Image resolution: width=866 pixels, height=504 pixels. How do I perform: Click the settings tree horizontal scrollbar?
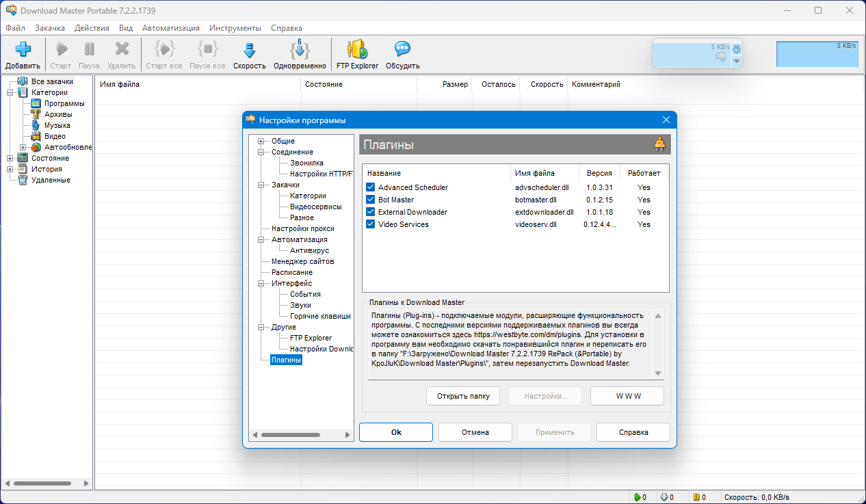click(x=291, y=434)
